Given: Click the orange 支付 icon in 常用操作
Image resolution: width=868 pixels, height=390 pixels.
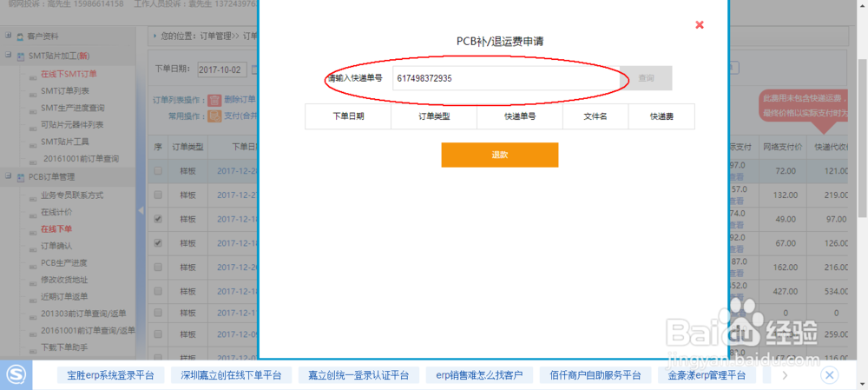Looking at the screenshot, I should [x=214, y=116].
